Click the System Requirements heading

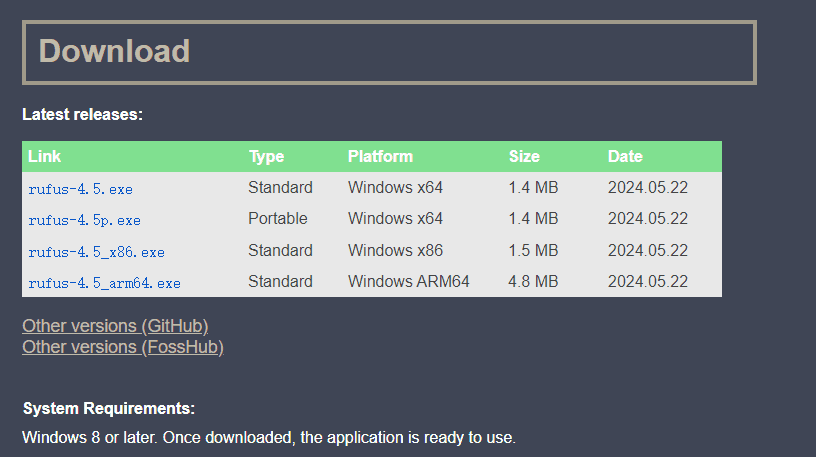pos(109,409)
